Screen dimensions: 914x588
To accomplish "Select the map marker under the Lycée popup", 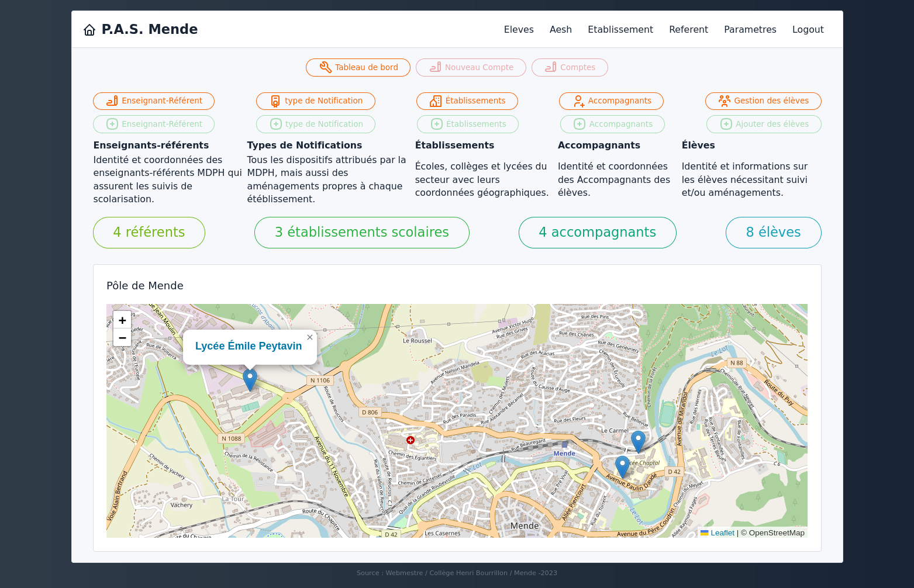I will [x=250, y=380].
